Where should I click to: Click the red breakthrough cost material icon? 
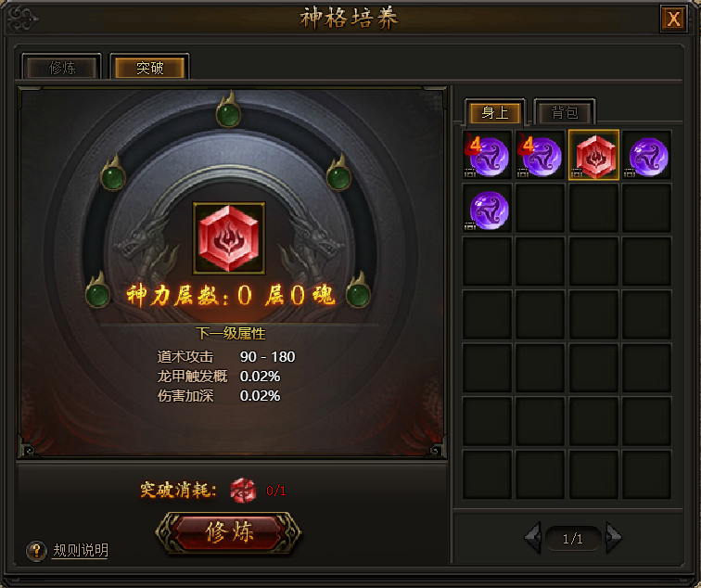(x=243, y=490)
